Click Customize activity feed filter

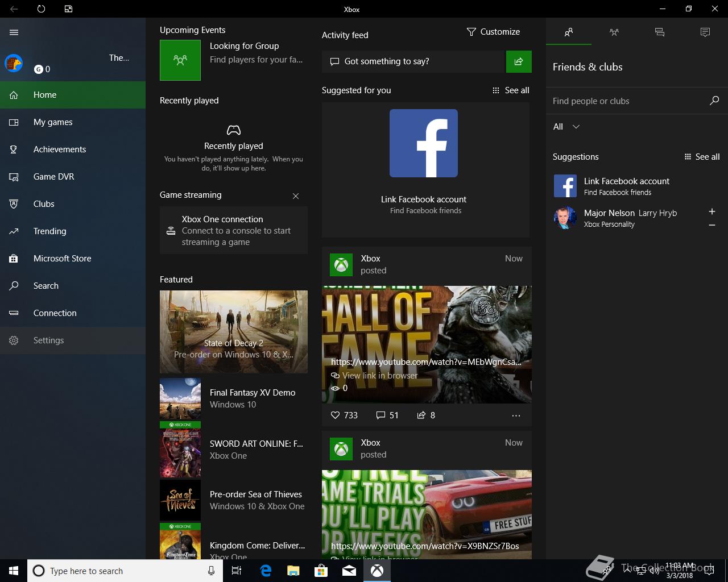point(493,32)
